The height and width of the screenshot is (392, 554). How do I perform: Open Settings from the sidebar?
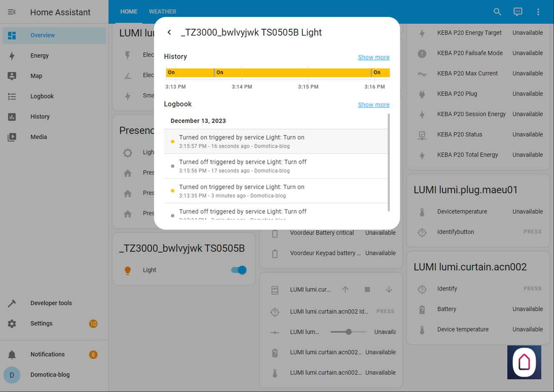pos(41,323)
